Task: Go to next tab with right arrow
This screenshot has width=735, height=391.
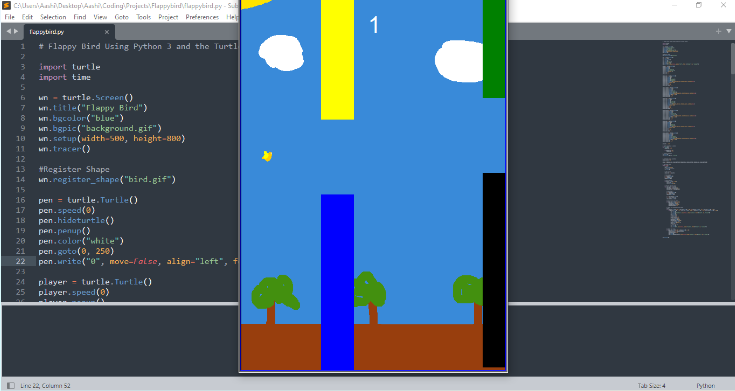Action: (16, 31)
